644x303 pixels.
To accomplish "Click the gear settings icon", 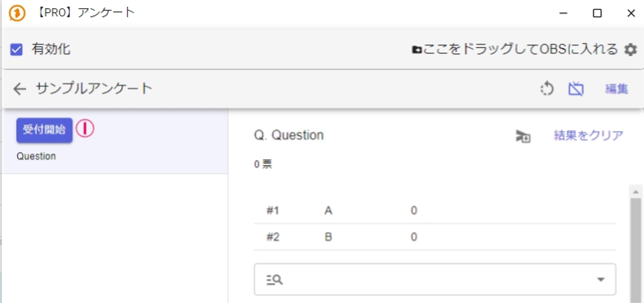I will (630, 49).
